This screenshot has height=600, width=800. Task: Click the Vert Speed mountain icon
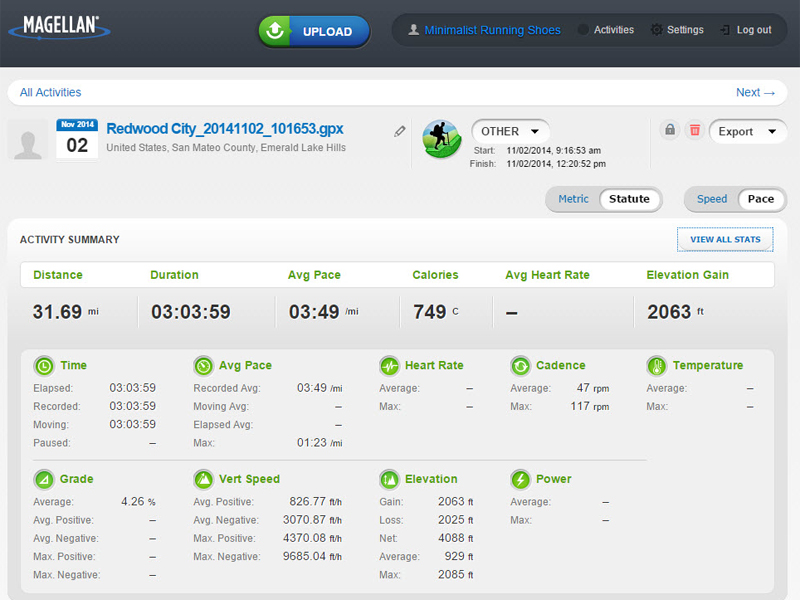[203, 480]
